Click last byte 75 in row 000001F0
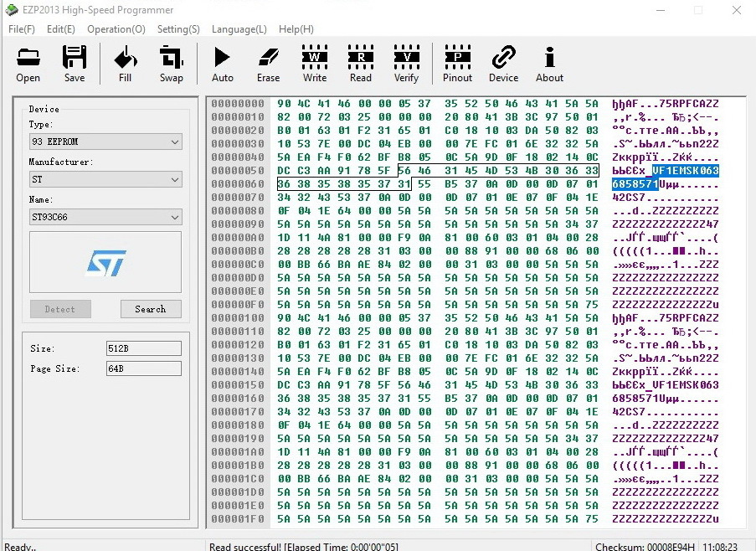This screenshot has width=756, height=551. click(x=592, y=519)
